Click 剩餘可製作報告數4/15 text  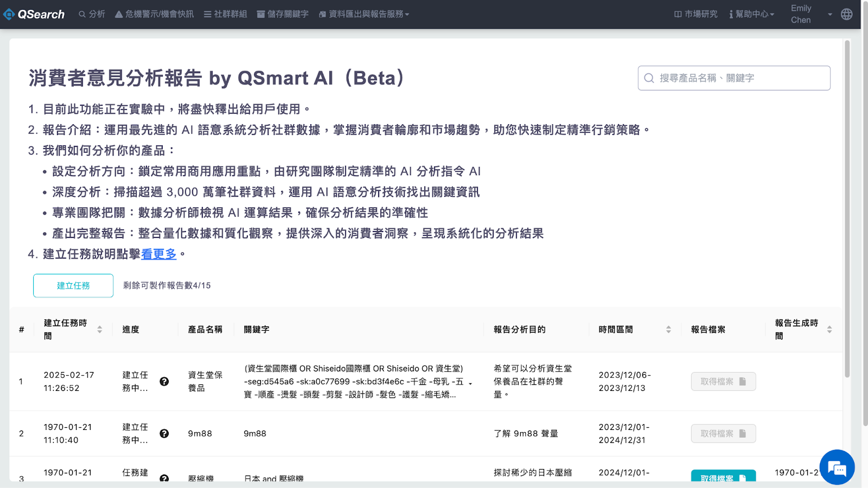(x=167, y=286)
